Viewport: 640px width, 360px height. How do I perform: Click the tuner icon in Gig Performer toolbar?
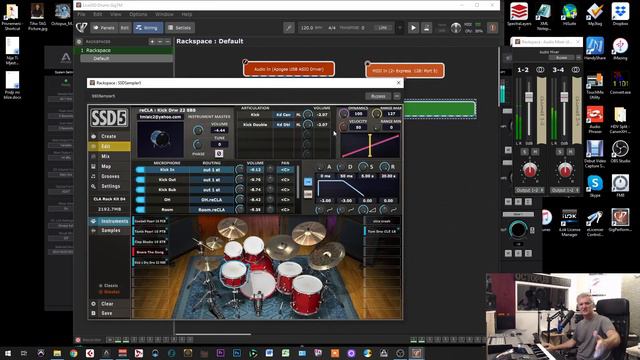click(x=289, y=28)
